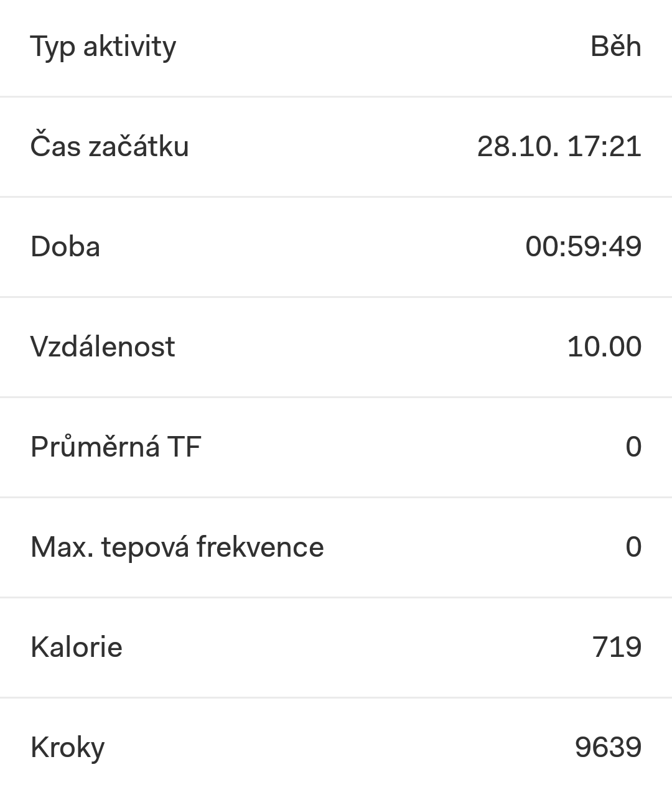This screenshot has width=672, height=795.
Task: Tap the Průměrná TF value 0
Action: [633, 447]
